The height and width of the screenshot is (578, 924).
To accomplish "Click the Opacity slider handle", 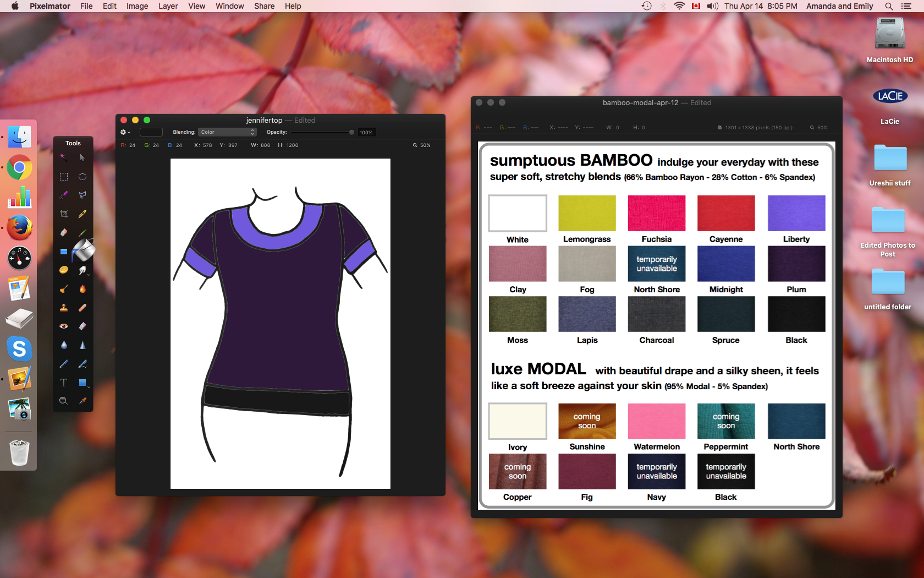I will tap(351, 132).
